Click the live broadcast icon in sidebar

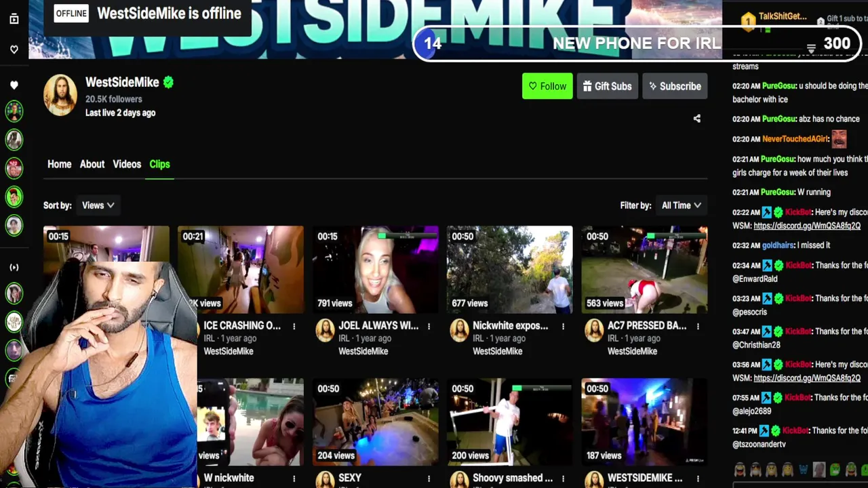tap(14, 267)
